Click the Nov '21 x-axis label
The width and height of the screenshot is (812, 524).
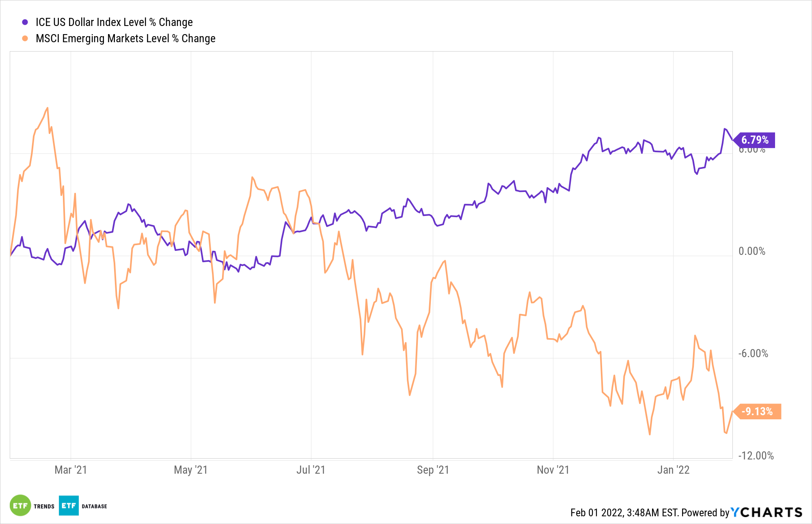coord(553,470)
